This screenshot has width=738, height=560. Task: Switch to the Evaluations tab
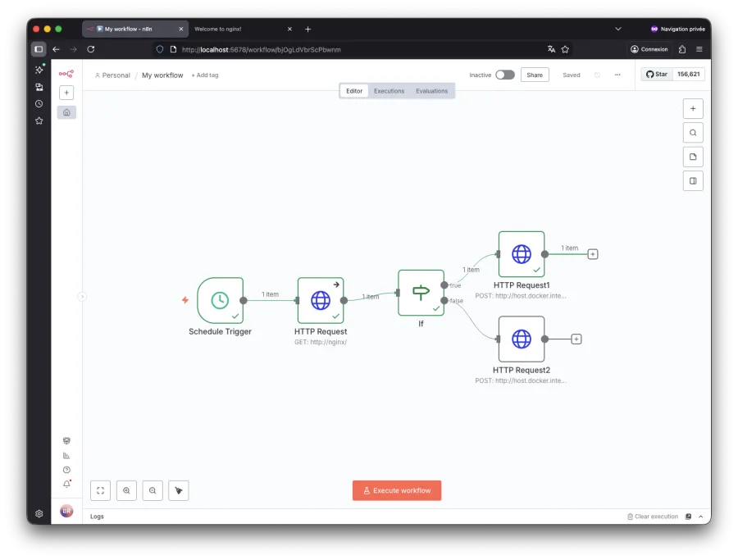431,90
